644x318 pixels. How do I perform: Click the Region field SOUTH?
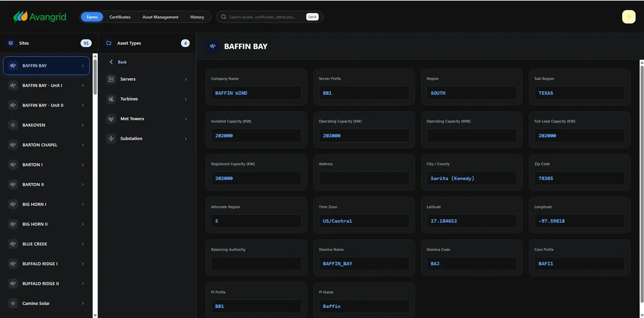tap(472, 93)
